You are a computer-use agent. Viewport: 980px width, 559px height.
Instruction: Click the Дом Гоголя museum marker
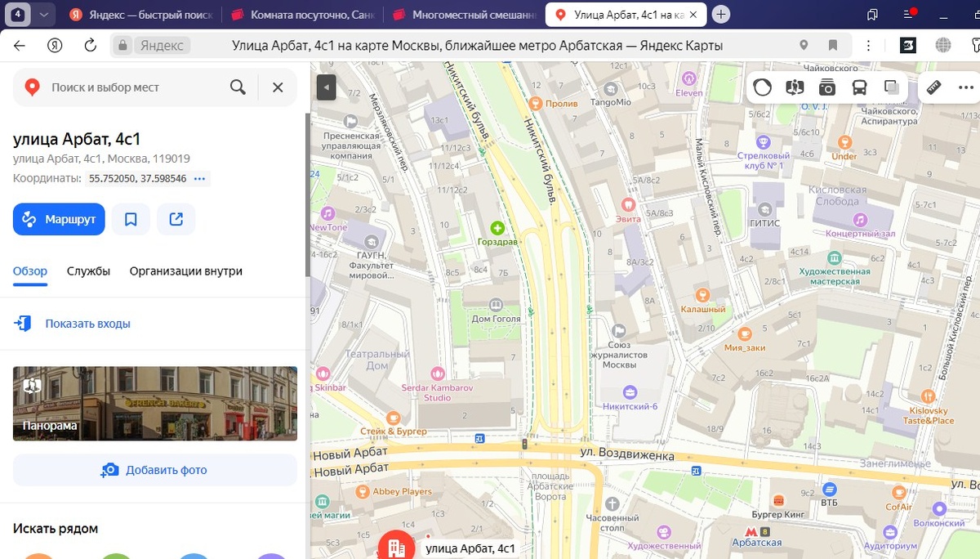click(497, 304)
